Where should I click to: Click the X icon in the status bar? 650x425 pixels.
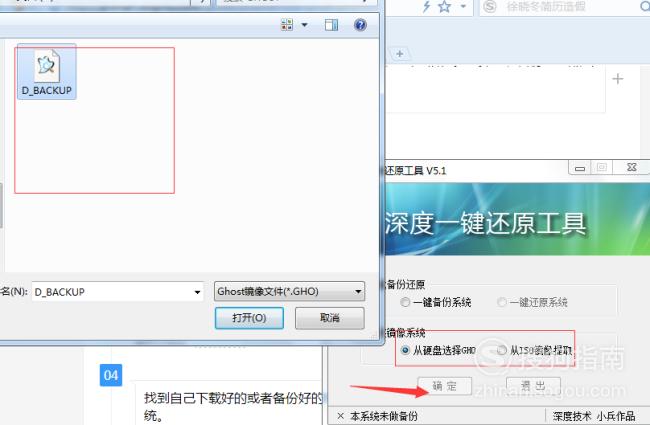pos(340,416)
